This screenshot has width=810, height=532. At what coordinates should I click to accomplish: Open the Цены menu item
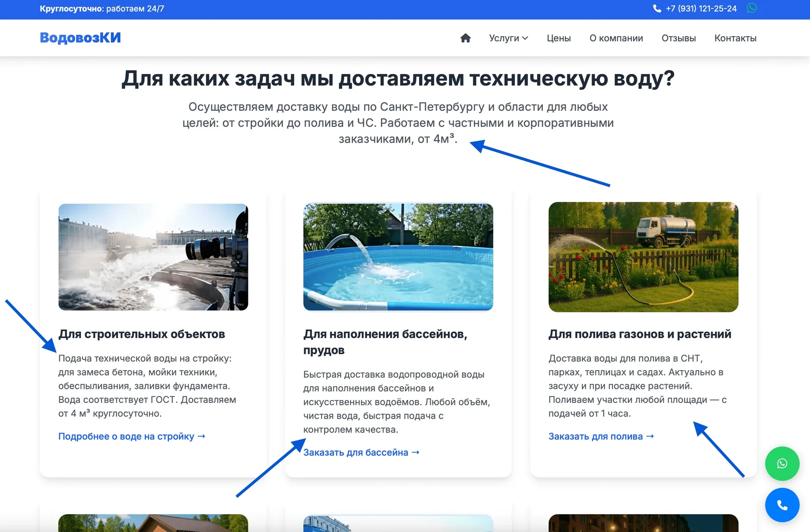click(x=558, y=38)
